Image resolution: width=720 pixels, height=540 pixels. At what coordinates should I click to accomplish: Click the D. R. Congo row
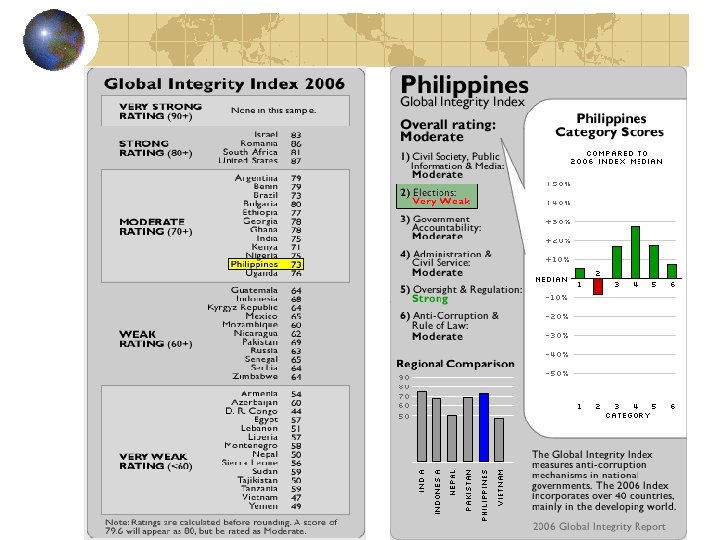[x=264, y=411]
